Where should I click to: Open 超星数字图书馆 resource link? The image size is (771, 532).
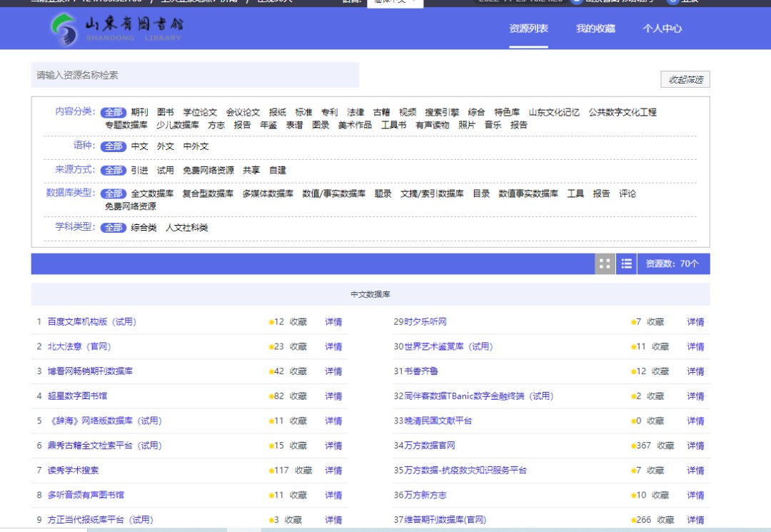[x=77, y=396]
